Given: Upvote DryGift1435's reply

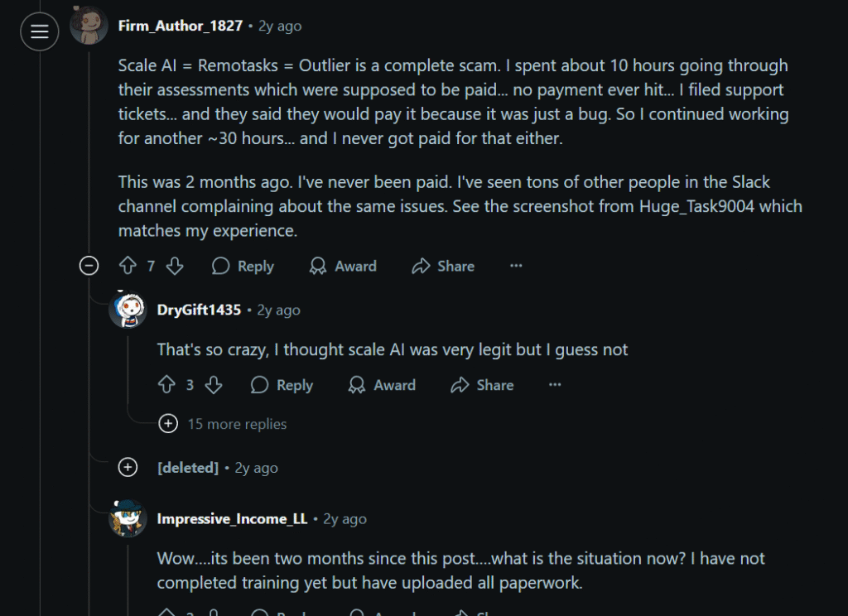Looking at the screenshot, I should pos(166,385).
